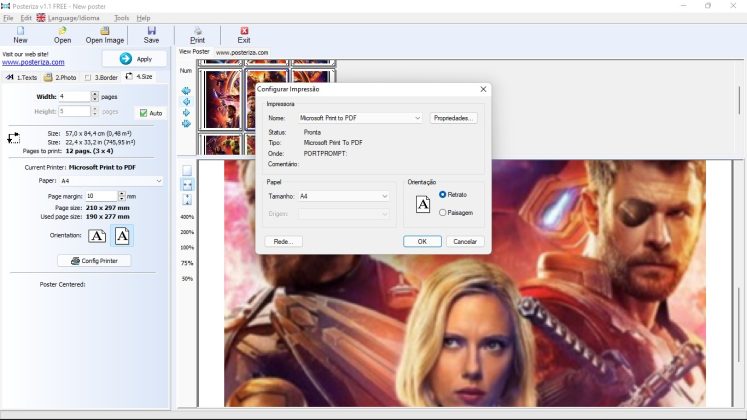Open the Language/Idioma menu

[x=74, y=18]
